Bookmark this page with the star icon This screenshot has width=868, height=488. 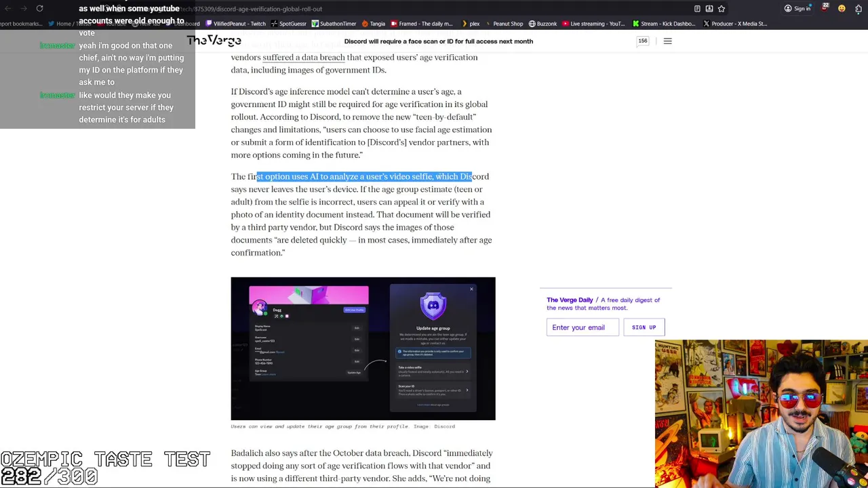pyautogui.click(x=722, y=9)
